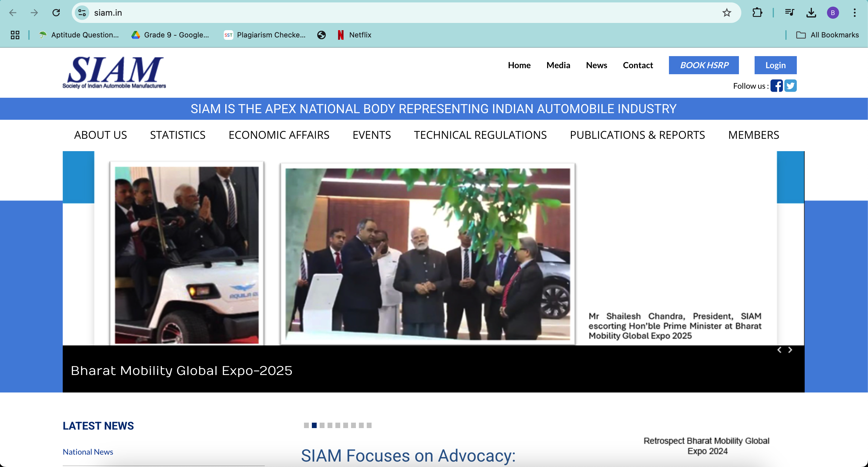The width and height of the screenshot is (868, 467).
Task: Select the TECHNICAL REGULATIONS menu item
Action: tap(480, 135)
